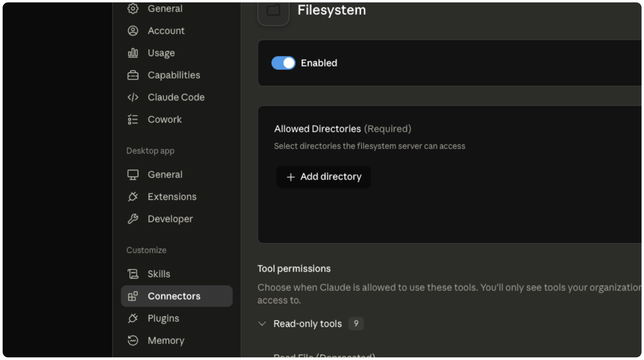Open Plugins settings
The height and width of the screenshot is (360, 644).
click(177, 318)
